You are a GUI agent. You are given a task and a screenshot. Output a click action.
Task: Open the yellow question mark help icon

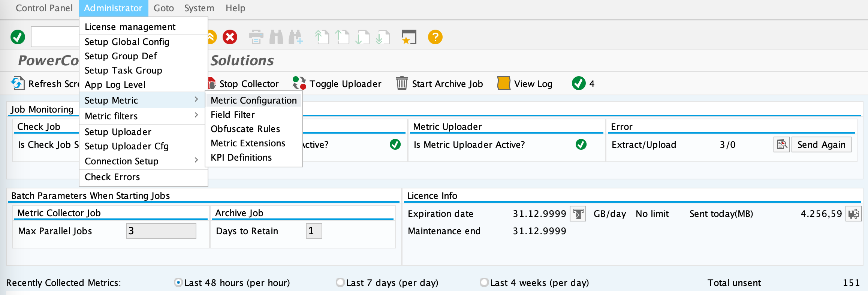click(435, 37)
